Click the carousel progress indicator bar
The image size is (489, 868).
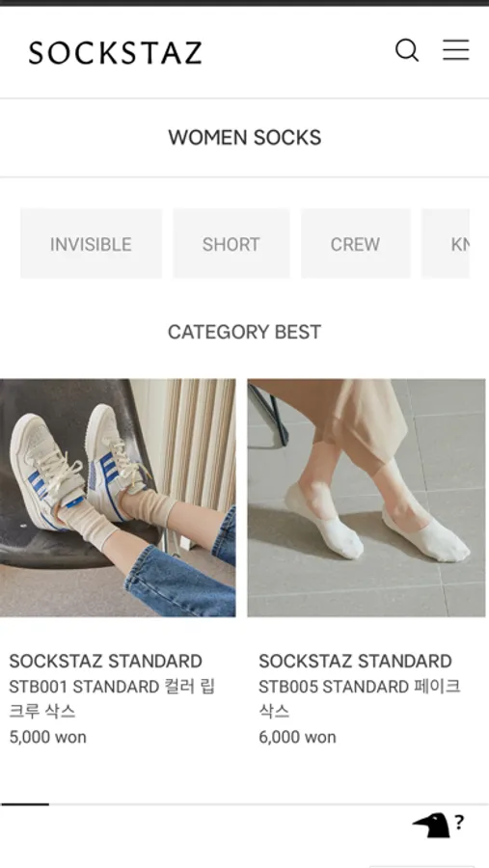click(x=244, y=803)
